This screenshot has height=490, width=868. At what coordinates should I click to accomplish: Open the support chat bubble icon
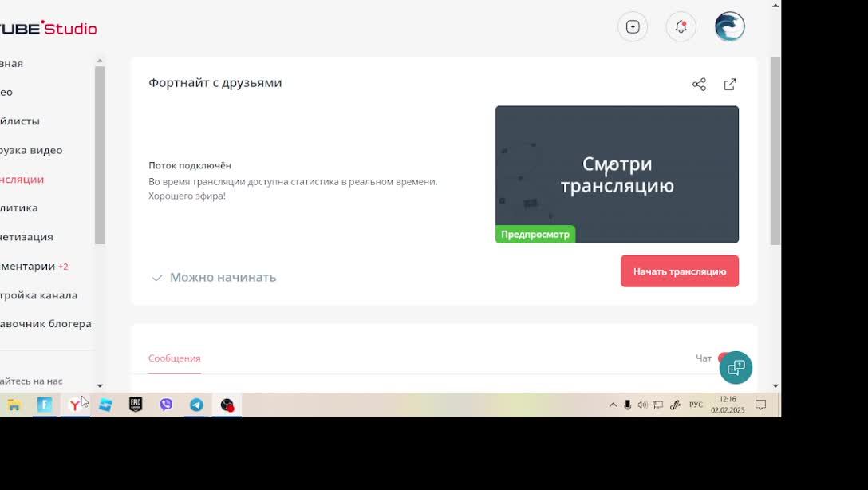pyautogui.click(x=736, y=368)
